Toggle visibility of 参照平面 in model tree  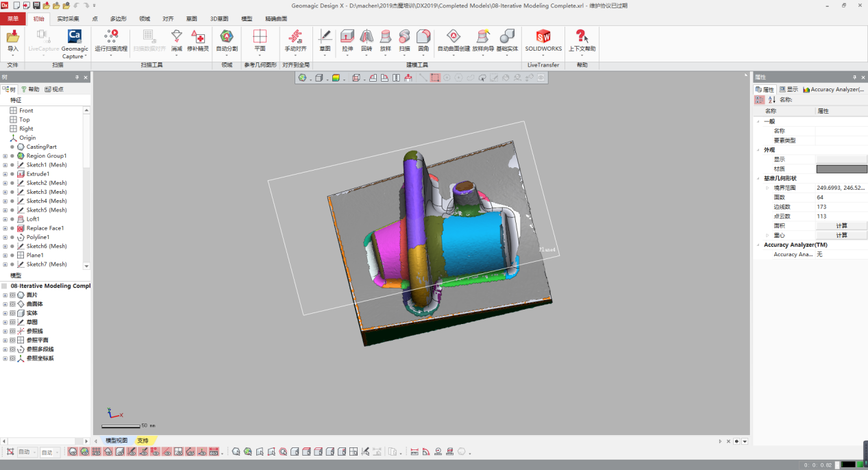click(12, 340)
